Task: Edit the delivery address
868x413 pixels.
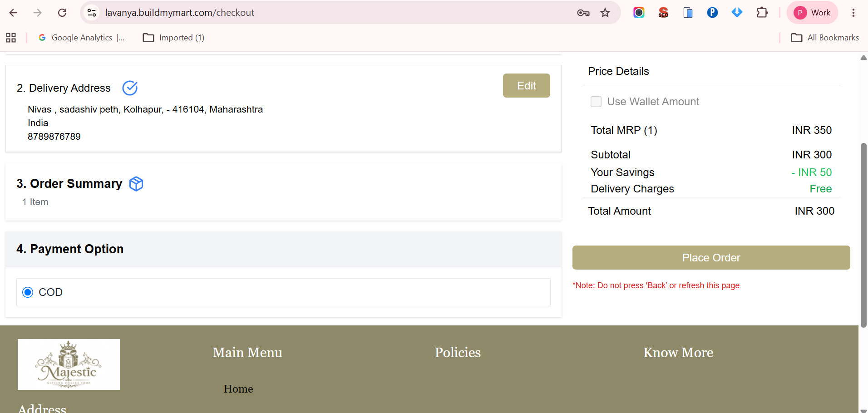Action: tap(527, 86)
